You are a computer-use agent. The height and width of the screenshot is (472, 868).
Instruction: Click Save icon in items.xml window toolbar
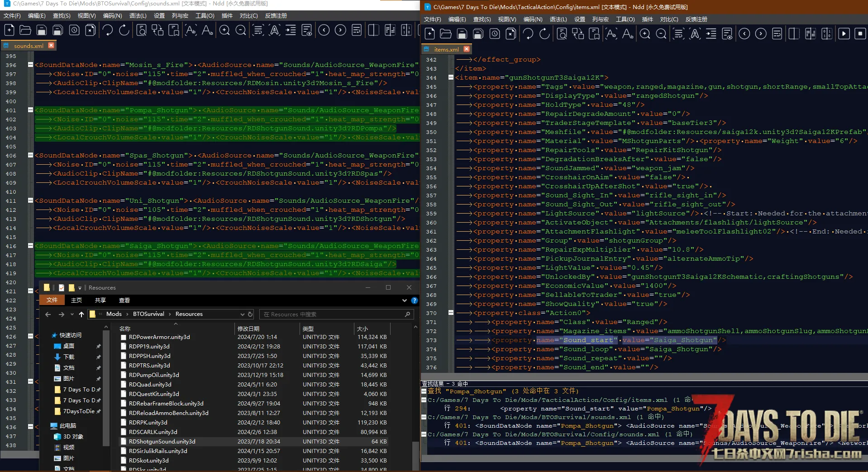click(462, 34)
